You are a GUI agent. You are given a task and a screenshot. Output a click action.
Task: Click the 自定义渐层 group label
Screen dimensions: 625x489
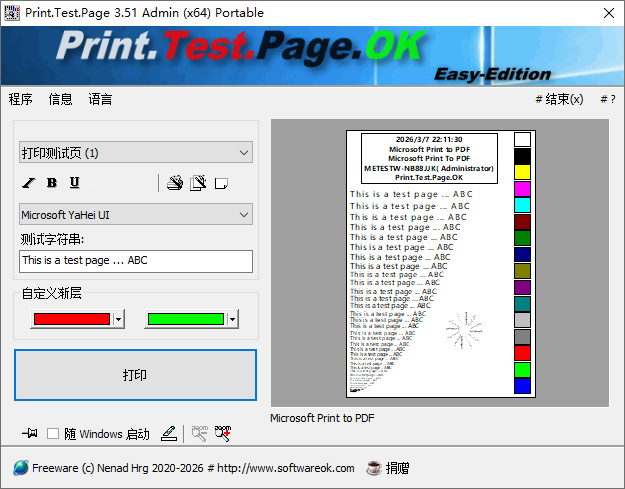(x=51, y=293)
